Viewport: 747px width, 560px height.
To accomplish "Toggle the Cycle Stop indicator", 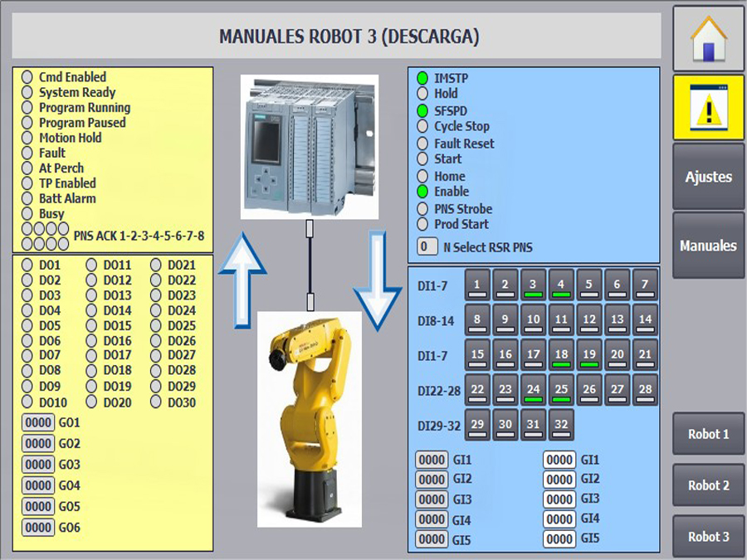I will pyautogui.click(x=422, y=127).
